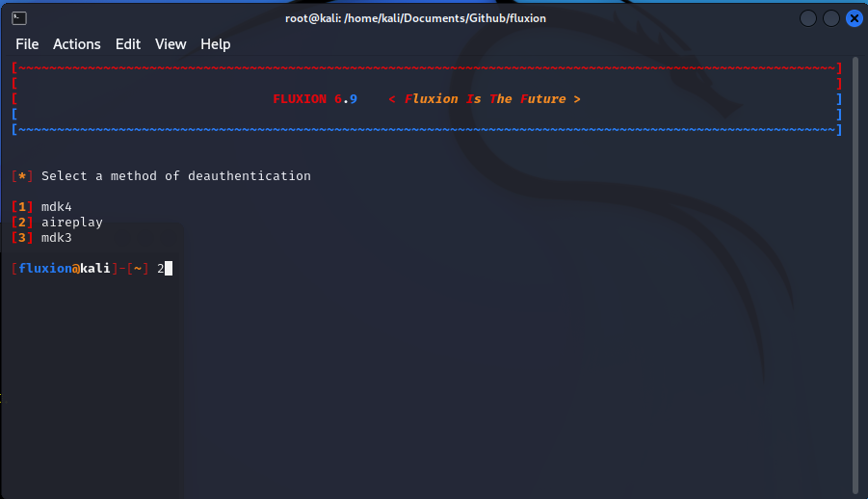This screenshot has height=499, width=868.
Task: Click the 'fluxion@kali' prompt text
Action: [x=65, y=269]
